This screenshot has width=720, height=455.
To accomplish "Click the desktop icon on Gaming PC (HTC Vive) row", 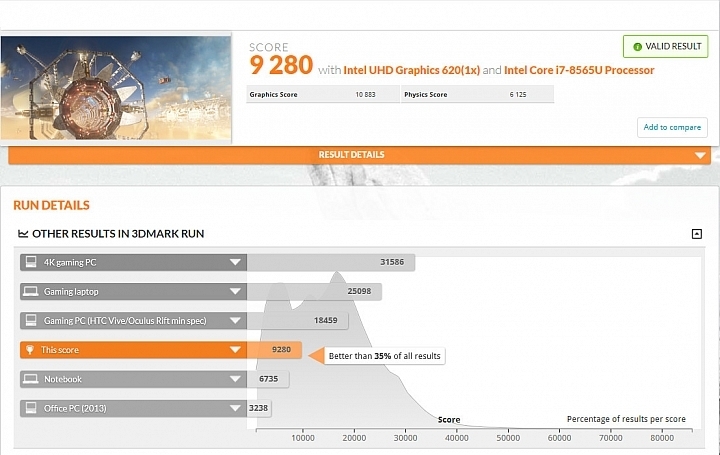I will click(31, 320).
